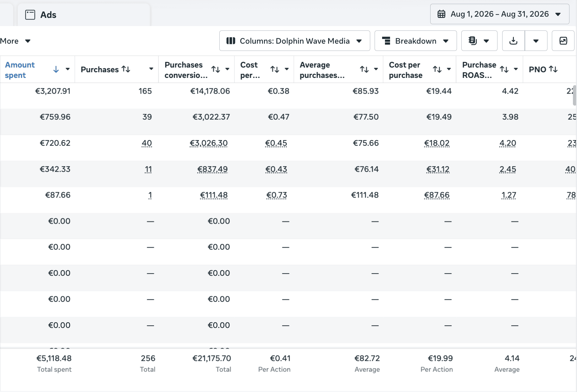Open the reports icon dropdown
Image resolution: width=577 pixels, height=392 pixels.
click(x=479, y=41)
